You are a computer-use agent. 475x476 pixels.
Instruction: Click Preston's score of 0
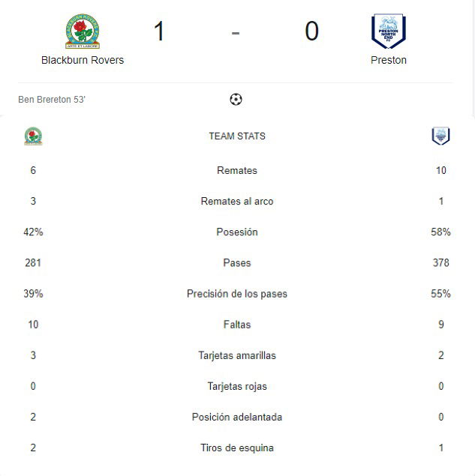coord(312,31)
